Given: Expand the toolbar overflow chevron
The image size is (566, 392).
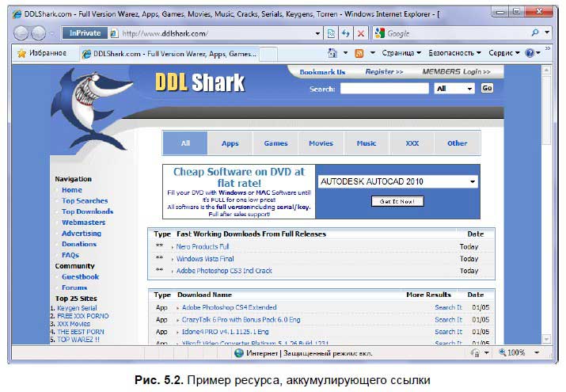Looking at the screenshot, I should (x=548, y=48).
